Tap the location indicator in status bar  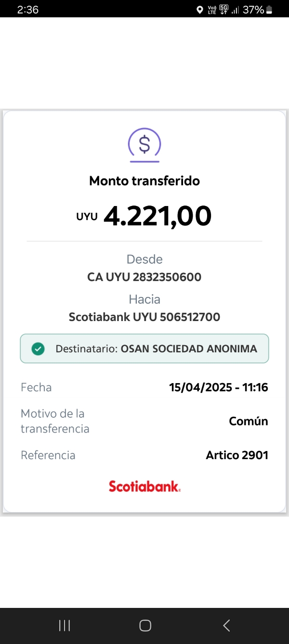(x=200, y=10)
